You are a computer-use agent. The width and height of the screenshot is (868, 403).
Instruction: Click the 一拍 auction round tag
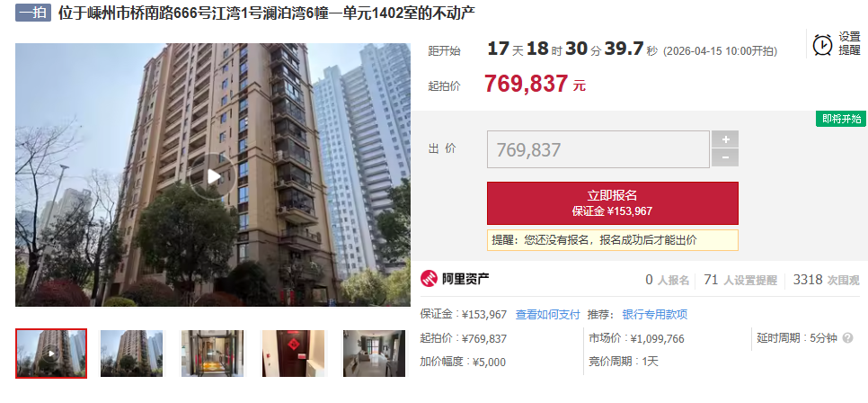[x=33, y=13]
